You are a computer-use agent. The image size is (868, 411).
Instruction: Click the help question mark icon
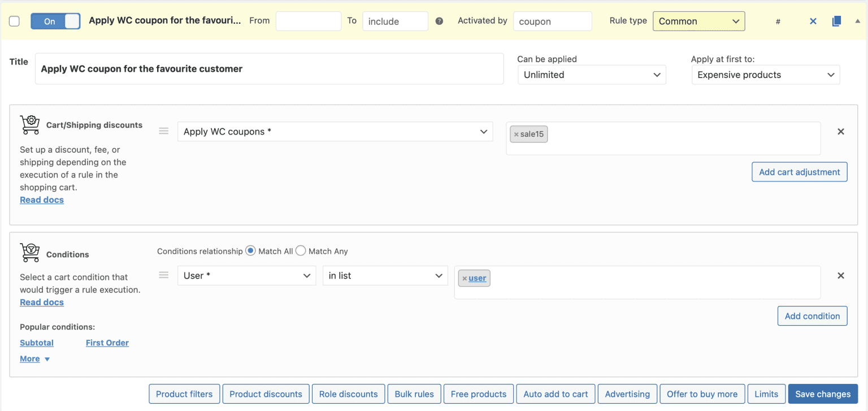coord(440,21)
